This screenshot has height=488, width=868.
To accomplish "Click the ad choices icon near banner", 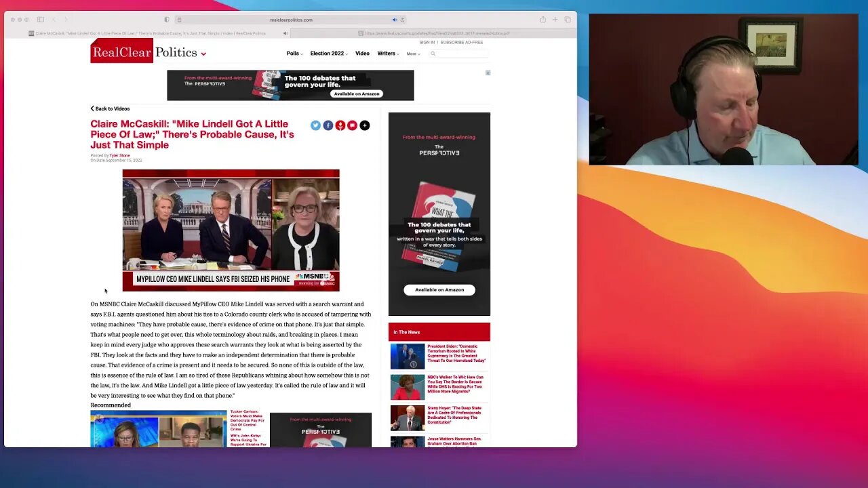I will pos(488,73).
